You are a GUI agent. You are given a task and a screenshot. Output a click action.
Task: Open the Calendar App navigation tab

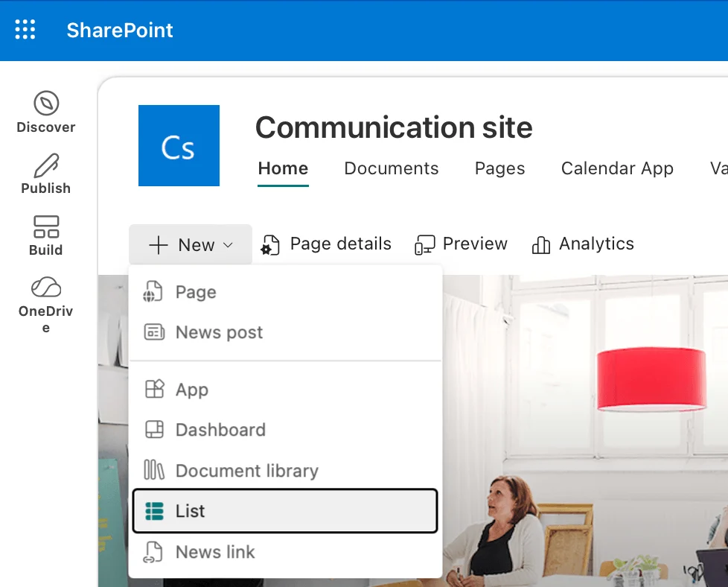tap(617, 168)
